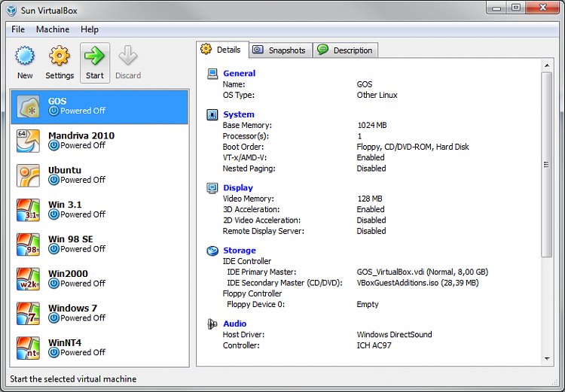
Task: Click the New virtual machine icon
Action: (x=25, y=56)
